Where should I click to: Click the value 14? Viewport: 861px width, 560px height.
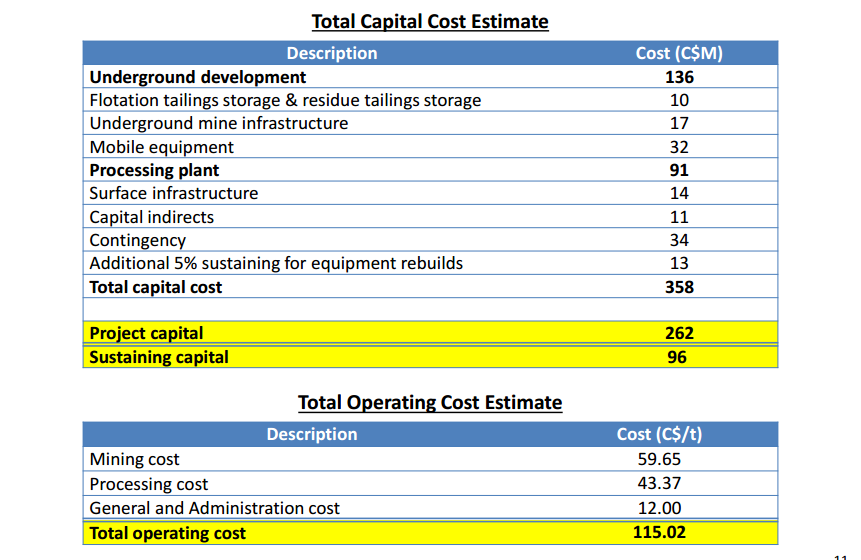679,193
